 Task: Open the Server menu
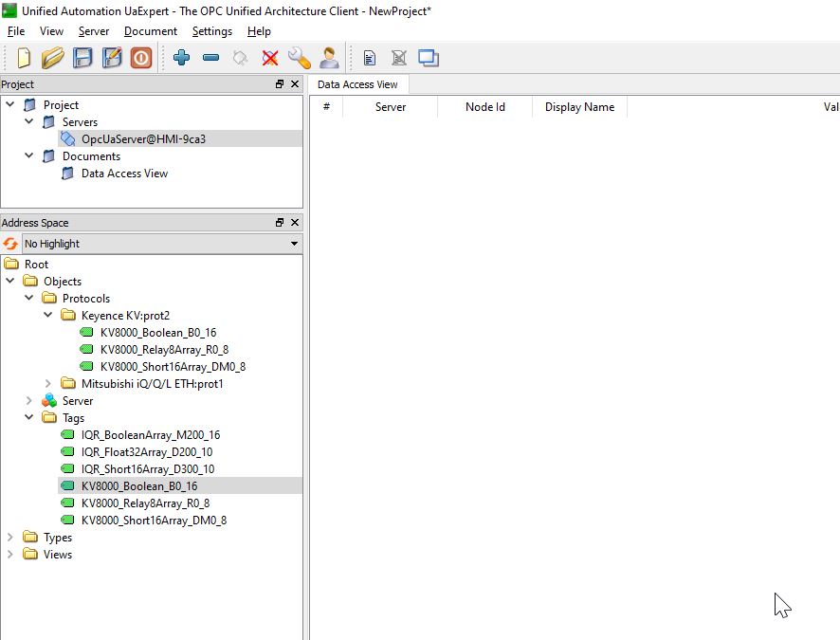point(94,31)
